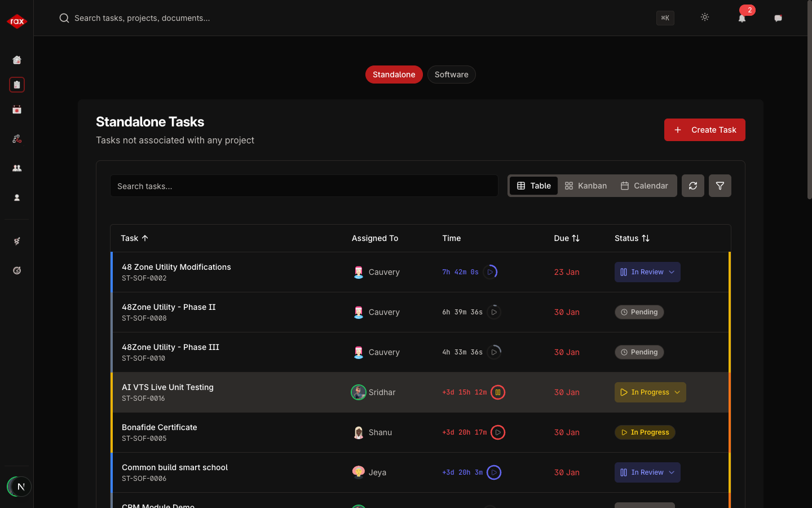Toggle light/dark theme sun icon

705,17
